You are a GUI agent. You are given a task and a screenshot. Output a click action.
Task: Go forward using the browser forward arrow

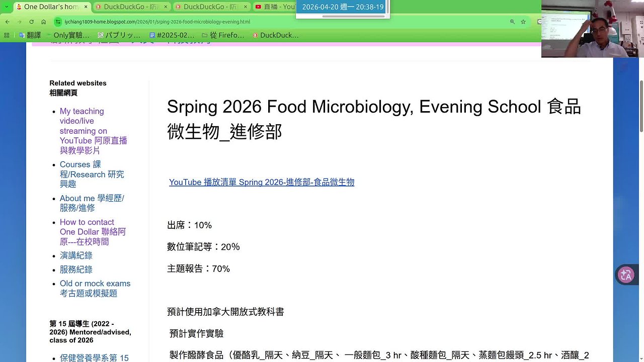19,22
